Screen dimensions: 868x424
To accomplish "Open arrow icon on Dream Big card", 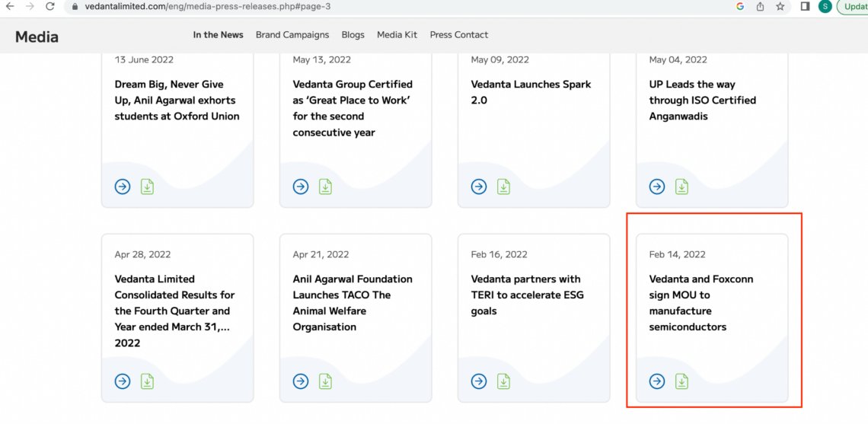I will (x=123, y=186).
